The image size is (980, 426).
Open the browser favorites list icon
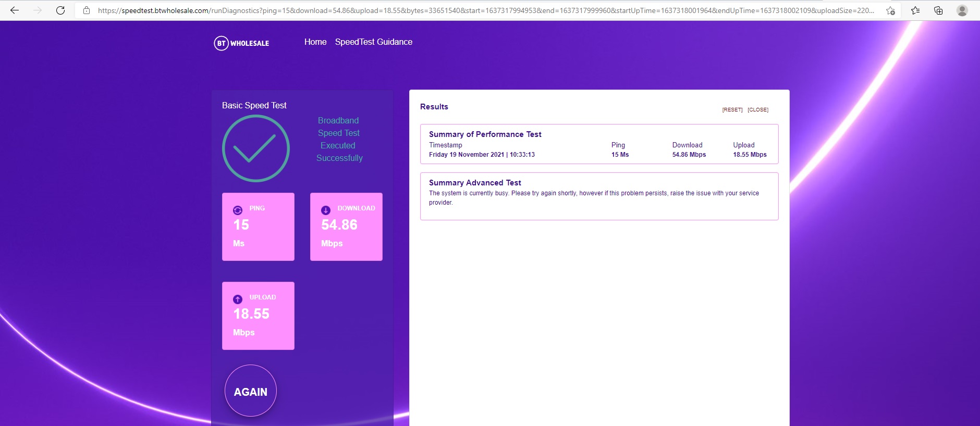[915, 10]
